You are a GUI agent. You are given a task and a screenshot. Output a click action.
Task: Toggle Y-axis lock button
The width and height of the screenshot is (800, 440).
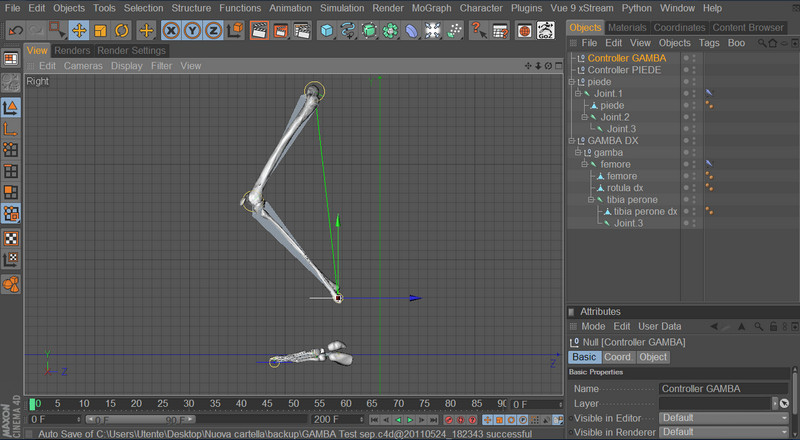[191, 31]
